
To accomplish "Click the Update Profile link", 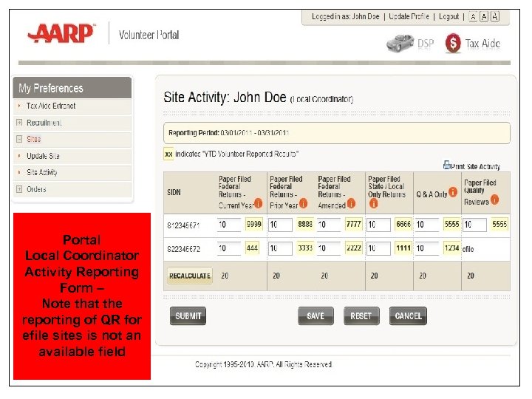I will point(409,16).
